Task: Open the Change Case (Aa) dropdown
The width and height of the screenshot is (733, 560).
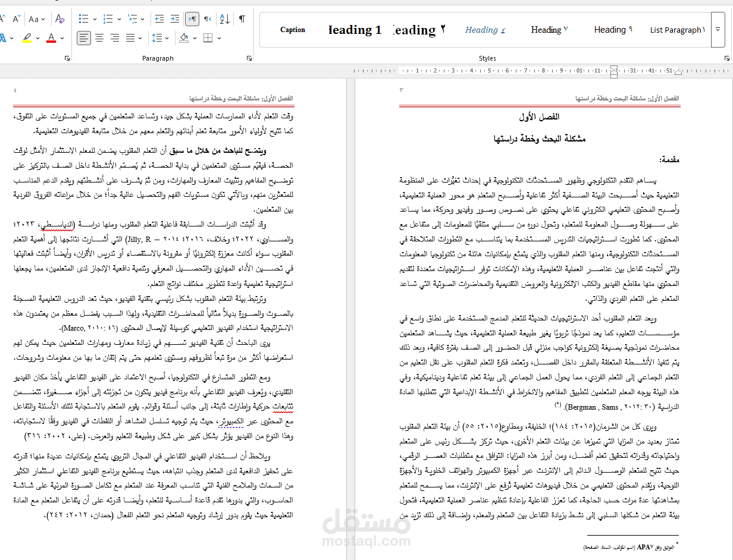Action: point(36,19)
